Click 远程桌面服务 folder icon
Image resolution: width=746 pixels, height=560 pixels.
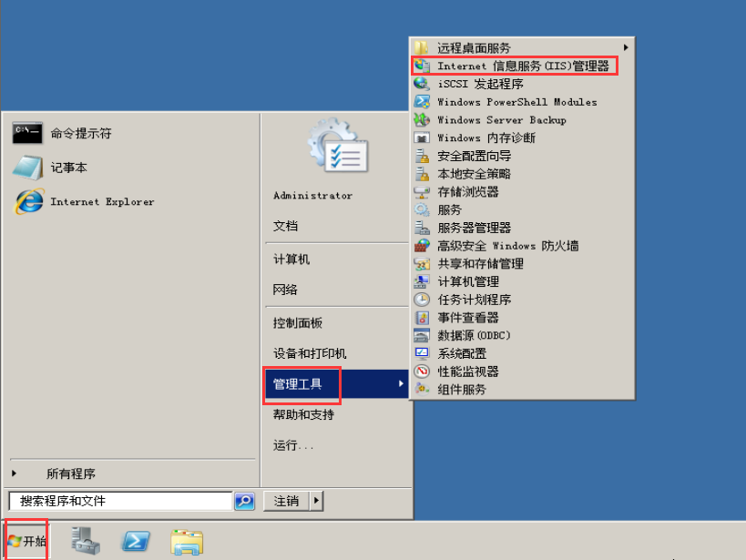pyautogui.click(x=422, y=47)
